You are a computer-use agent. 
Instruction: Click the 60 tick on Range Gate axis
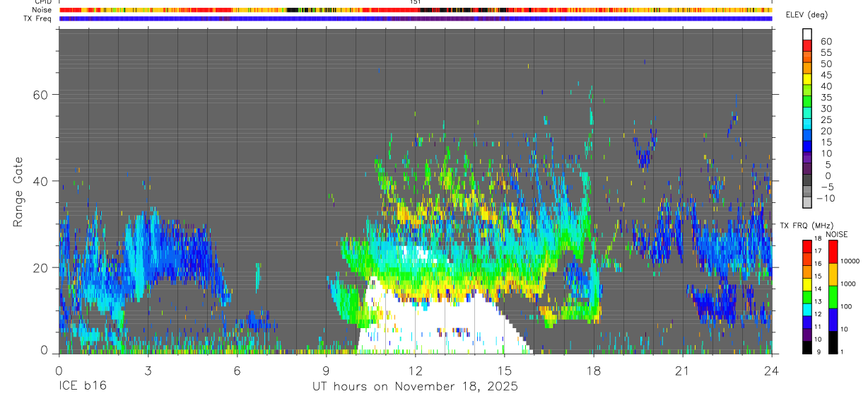40,94
